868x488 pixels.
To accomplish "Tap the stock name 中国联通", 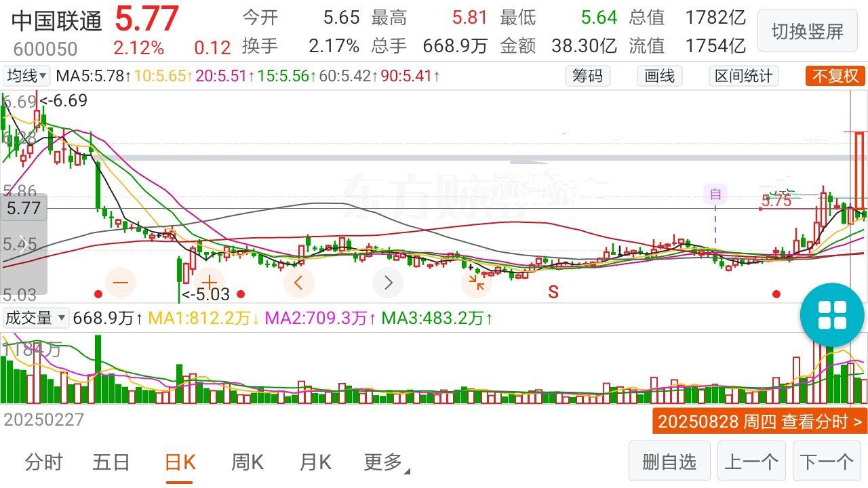I will [57, 21].
